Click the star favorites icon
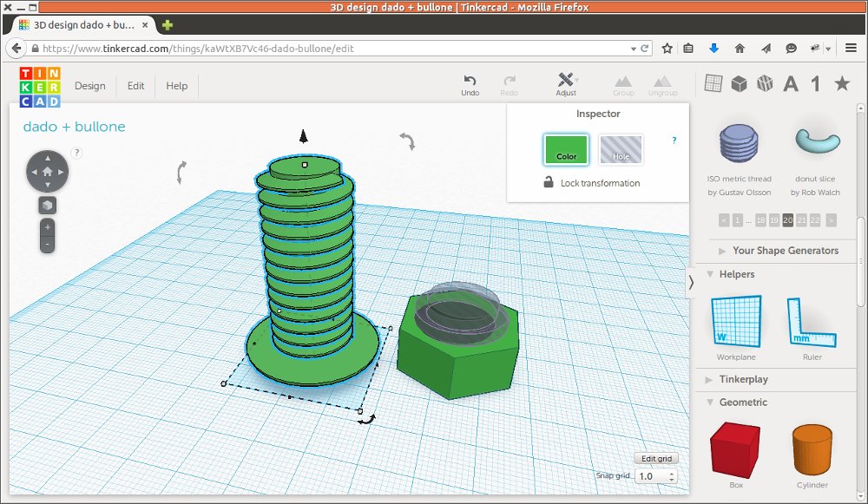The height and width of the screenshot is (504, 868). [842, 83]
